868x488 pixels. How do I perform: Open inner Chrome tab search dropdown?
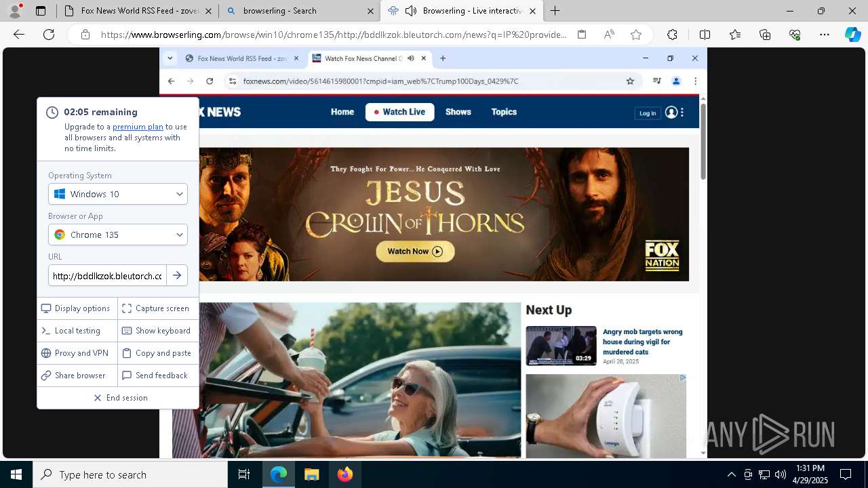point(170,58)
